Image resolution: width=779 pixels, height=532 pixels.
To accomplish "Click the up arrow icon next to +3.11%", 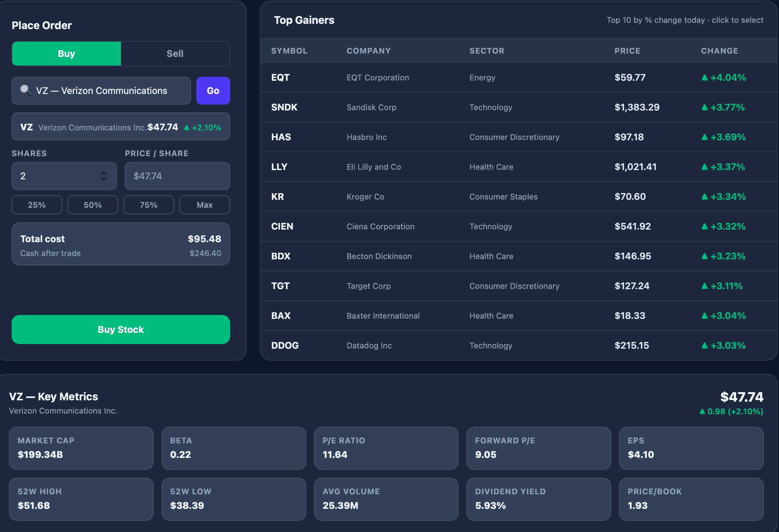I will [705, 286].
